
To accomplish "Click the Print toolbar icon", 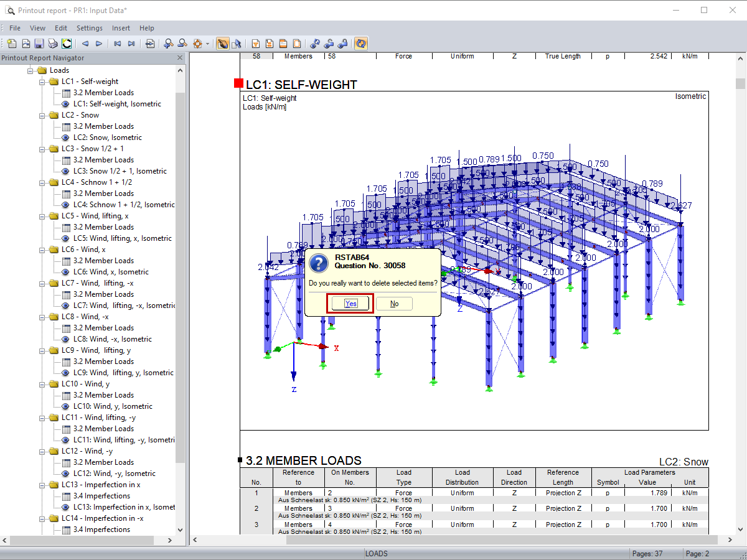I will point(52,44).
